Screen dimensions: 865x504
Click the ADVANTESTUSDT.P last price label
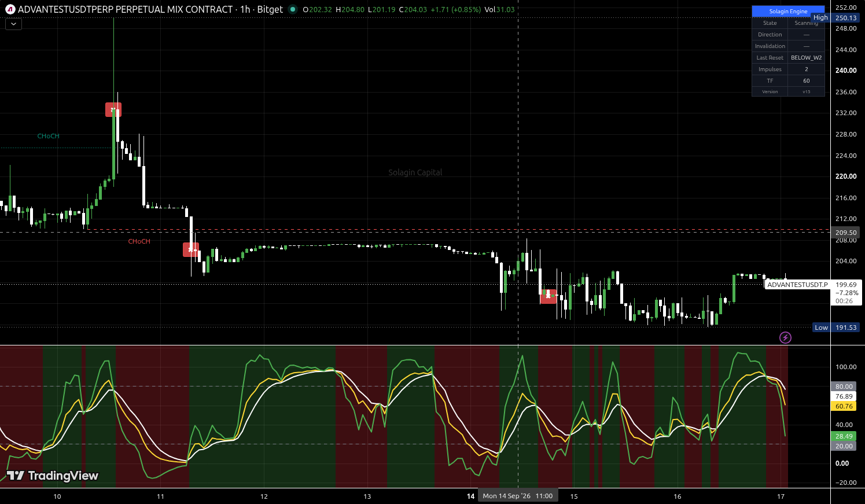(x=797, y=285)
